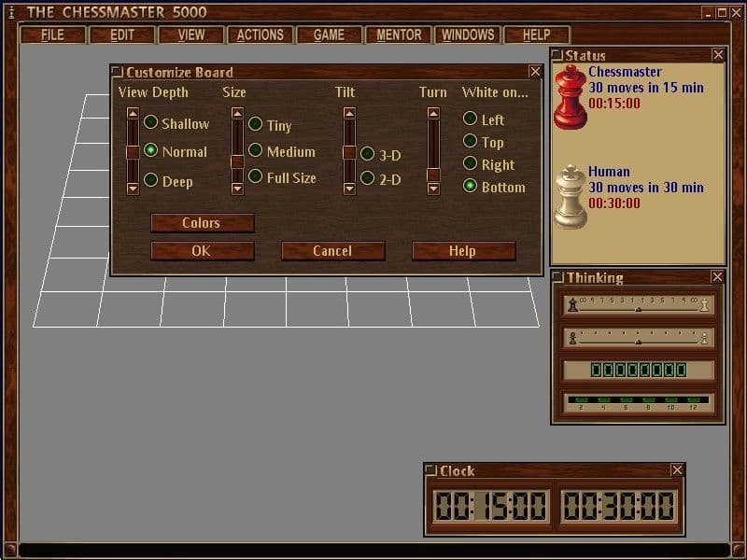
Task: Click the 00:15:00 clock display
Action: (491, 505)
